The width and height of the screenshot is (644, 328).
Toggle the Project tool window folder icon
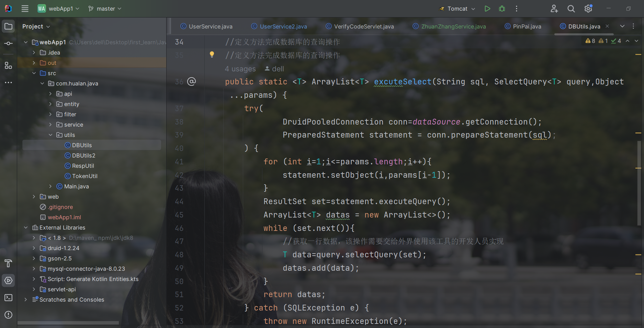(x=9, y=26)
